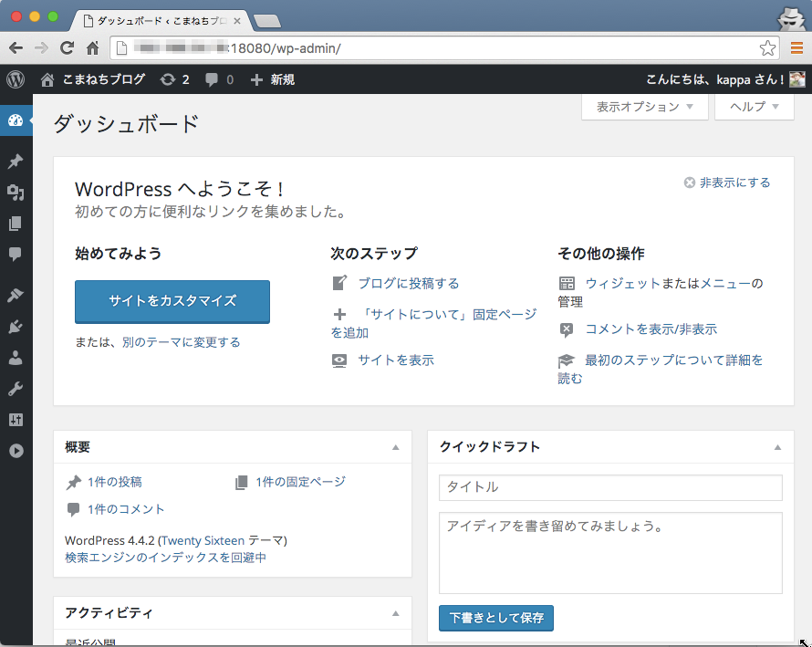This screenshot has height=647, width=812.
Task: Open ブログに投稿する link
Action: (409, 284)
